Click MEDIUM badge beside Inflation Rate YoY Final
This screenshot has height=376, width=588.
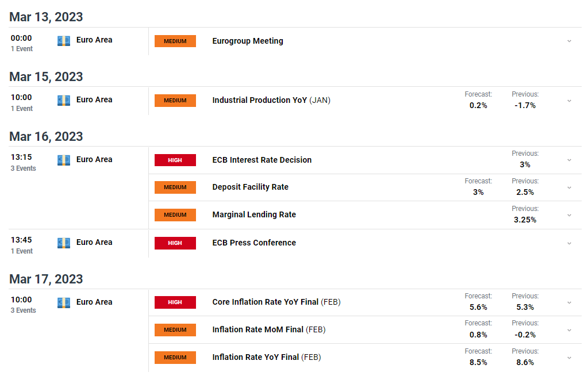point(175,358)
